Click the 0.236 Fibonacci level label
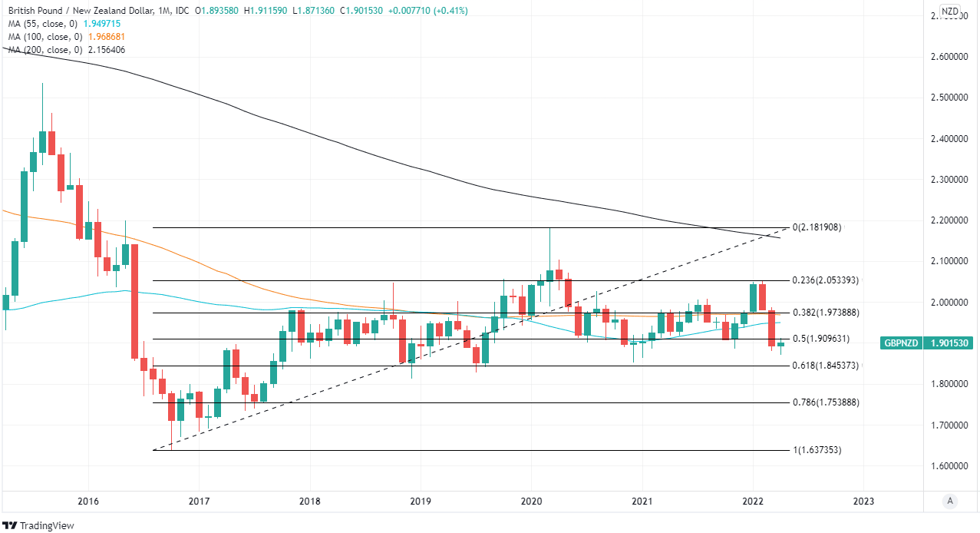Image resolution: width=980 pixels, height=533 pixels. coord(826,281)
